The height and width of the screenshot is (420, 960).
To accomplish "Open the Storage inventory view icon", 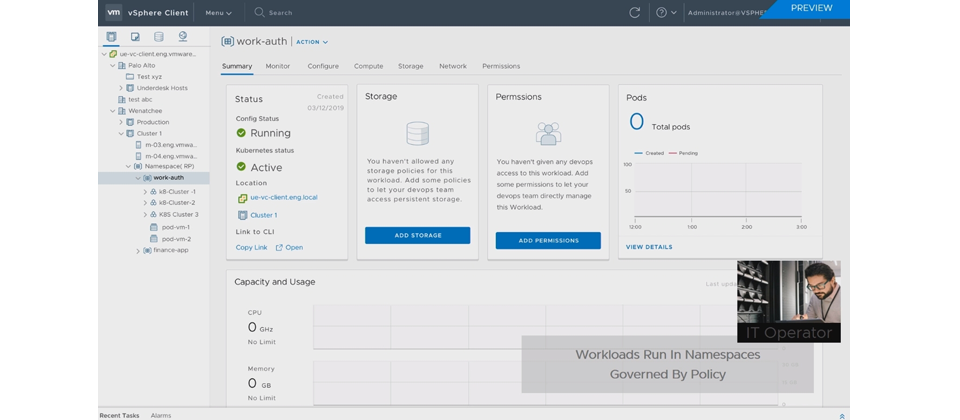I will 159,37.
